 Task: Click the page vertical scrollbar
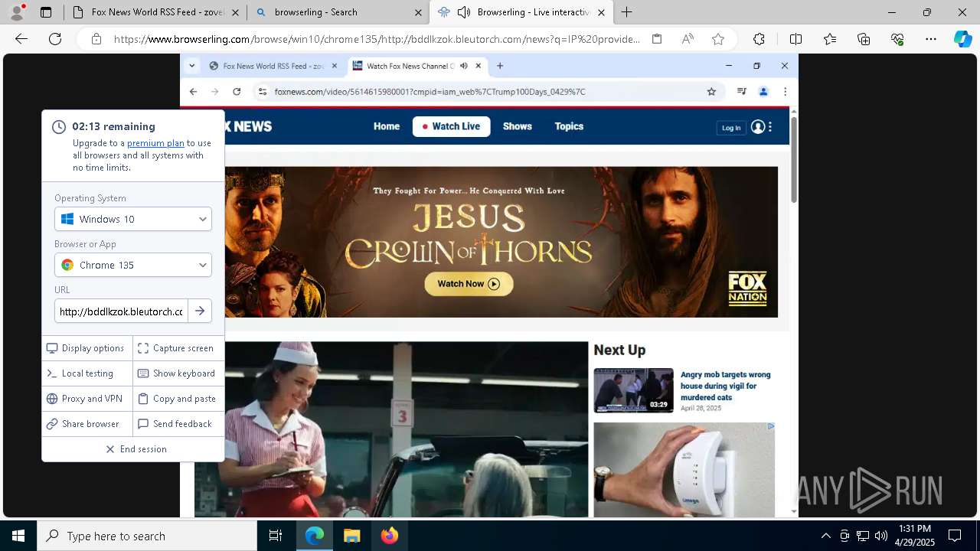click(x=794, y=159)
